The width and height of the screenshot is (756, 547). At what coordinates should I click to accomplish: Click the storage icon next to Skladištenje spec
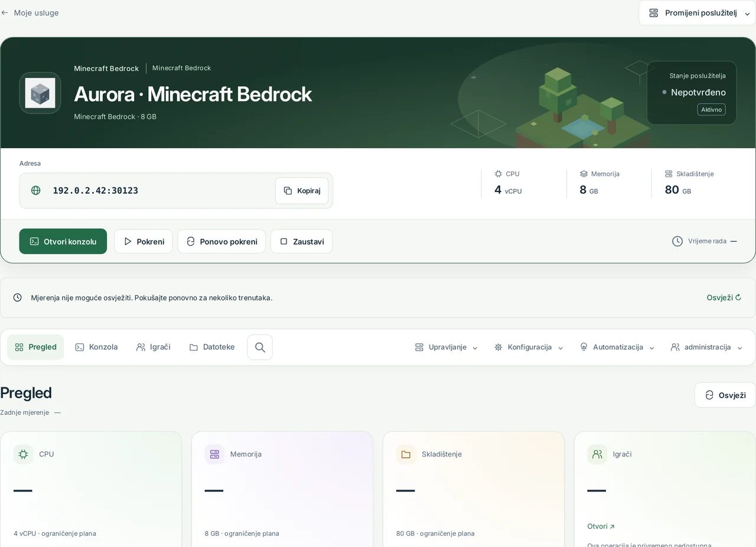(x=669, y=174)
